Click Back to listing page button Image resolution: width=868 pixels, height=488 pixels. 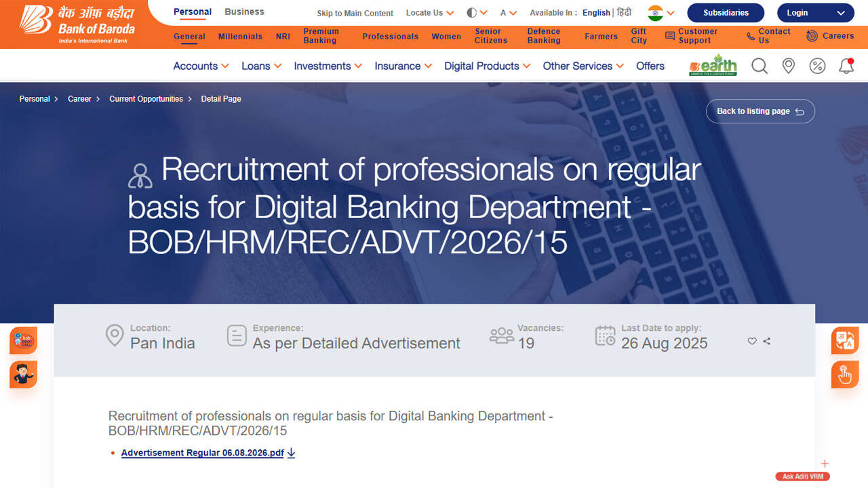click(x=760, y=111)
